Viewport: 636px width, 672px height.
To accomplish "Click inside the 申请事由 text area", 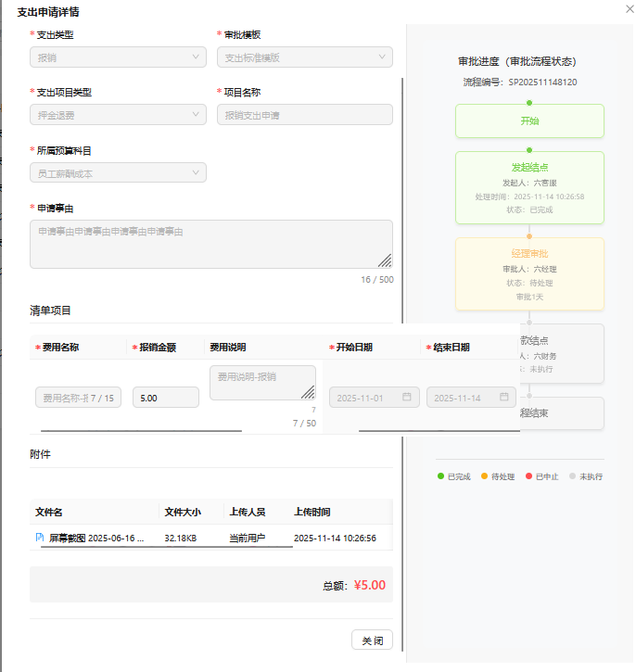I will [x=210, y=245].
